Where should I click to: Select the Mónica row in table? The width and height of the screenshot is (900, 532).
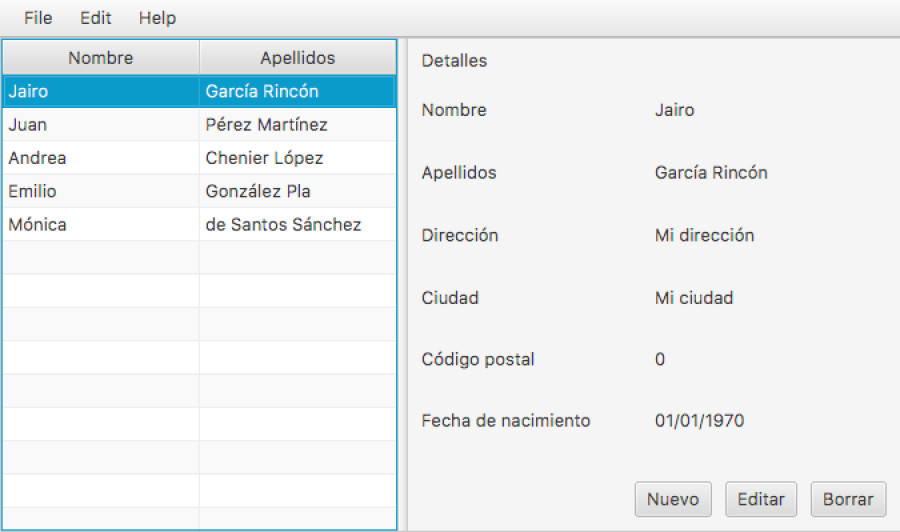pos(199,224)
